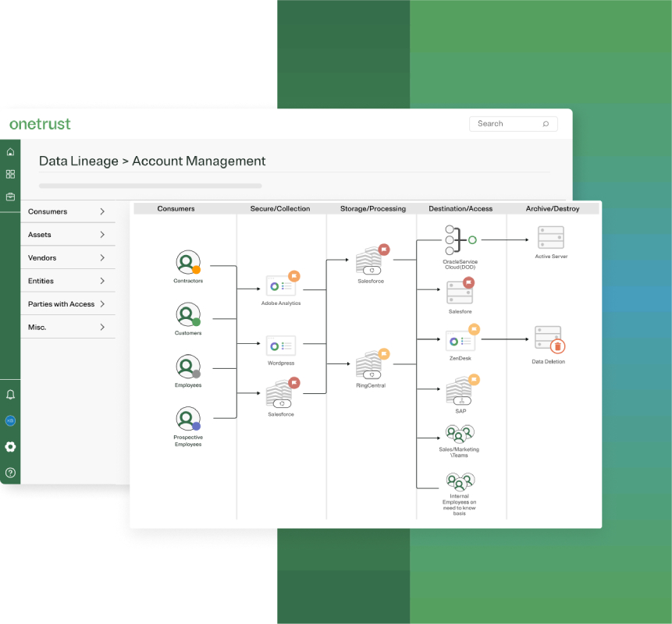The height and width of the screenshot is (624, 672).
Task: Click the onetrust logo
Action: point(40,124)
